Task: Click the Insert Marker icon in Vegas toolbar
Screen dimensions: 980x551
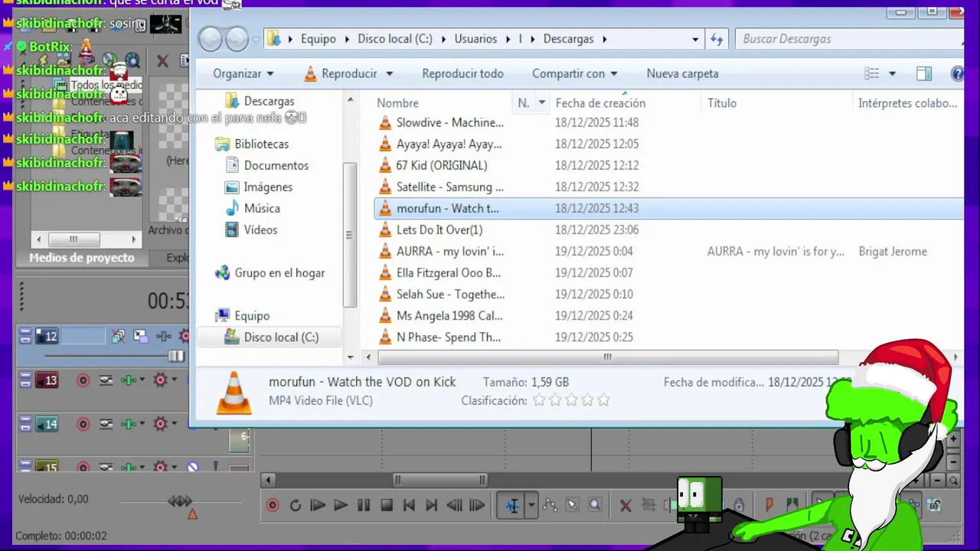Action: (770, 505)
